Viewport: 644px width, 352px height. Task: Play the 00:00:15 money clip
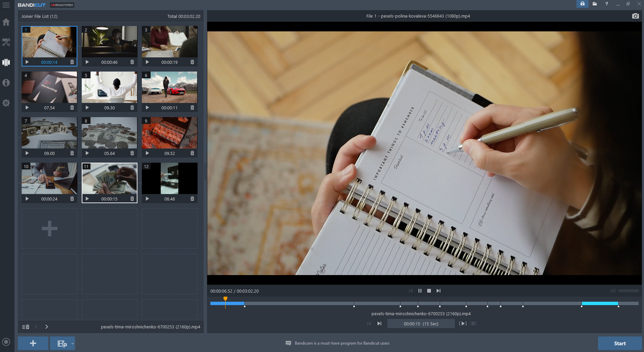87,199
